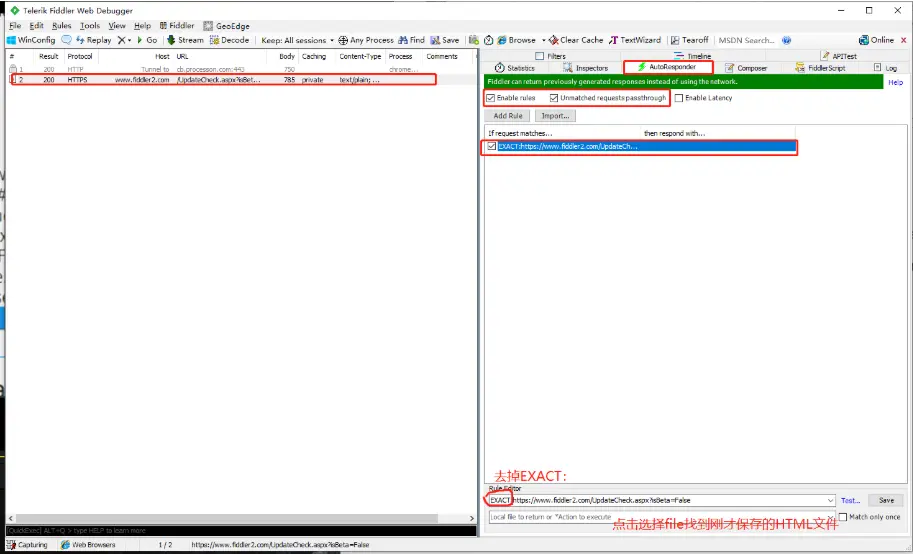Click Clear Cache in the toolbar
The image size is (913, 554).
[576, 40]
